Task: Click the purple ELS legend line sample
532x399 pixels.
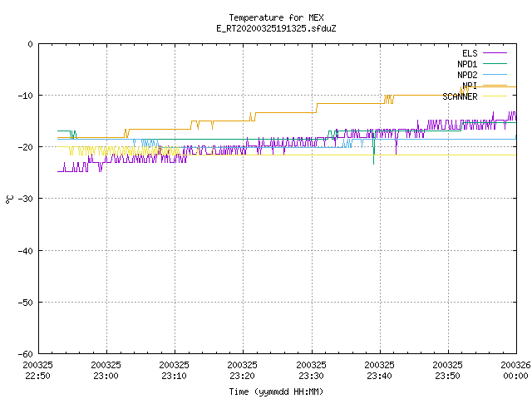Action: coord(495,53)
